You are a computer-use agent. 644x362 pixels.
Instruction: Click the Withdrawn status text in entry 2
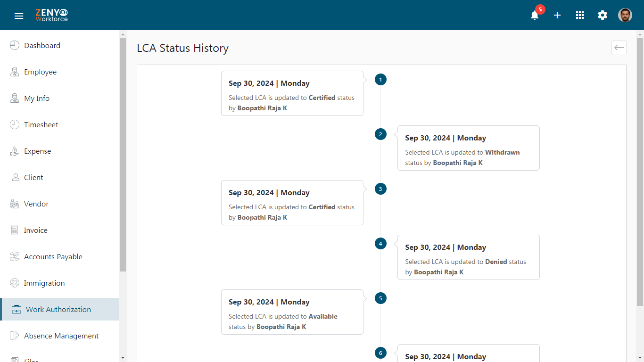[503, 152]
